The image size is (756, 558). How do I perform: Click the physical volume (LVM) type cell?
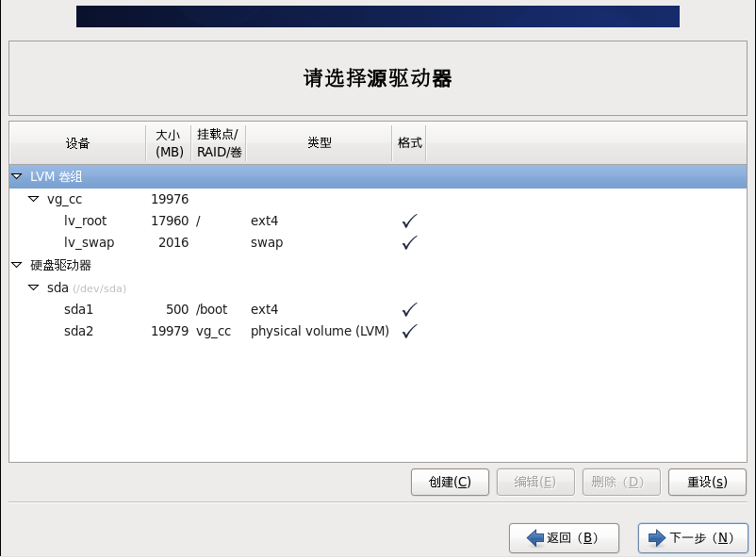(320, 332)
